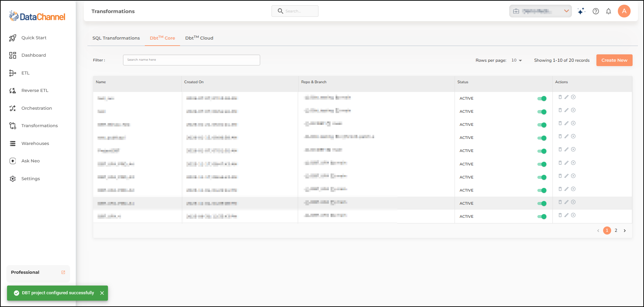Image resolution: width=644 pixels, height=307 pixels.
Task: Toggle the fifth row's status switch
Action: 542,151
